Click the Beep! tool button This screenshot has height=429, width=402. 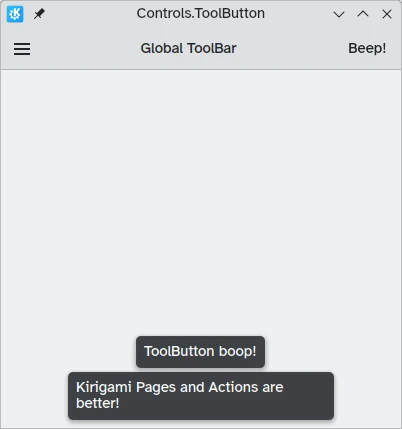367,48
